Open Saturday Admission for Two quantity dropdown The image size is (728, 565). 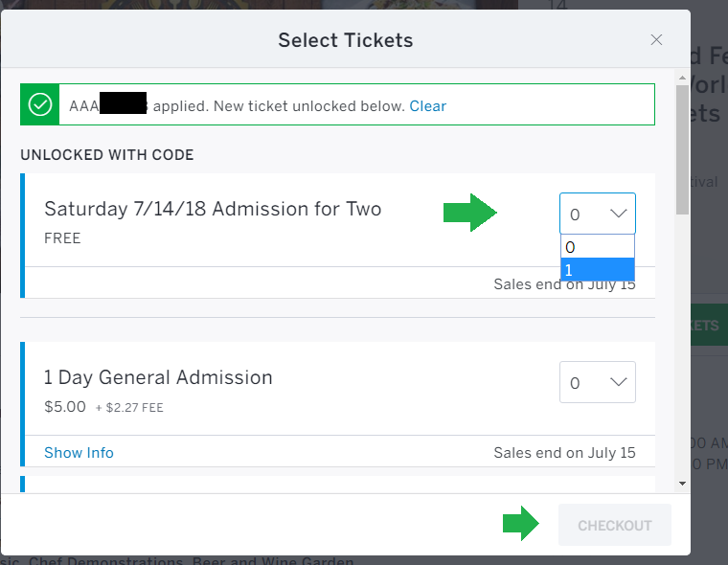tap(597, 214)
